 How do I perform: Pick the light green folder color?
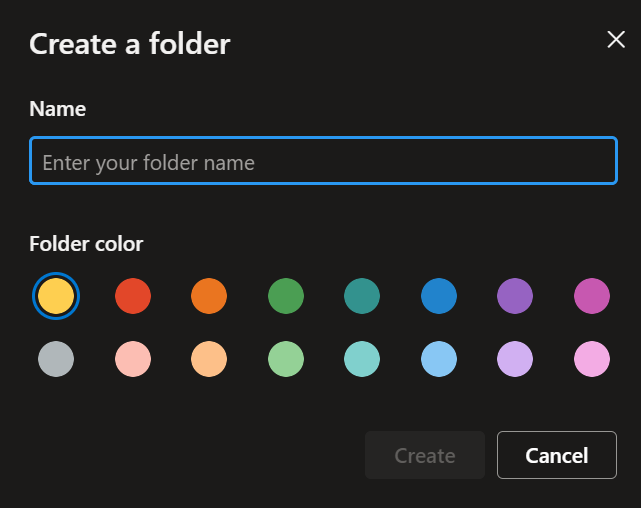286,358
